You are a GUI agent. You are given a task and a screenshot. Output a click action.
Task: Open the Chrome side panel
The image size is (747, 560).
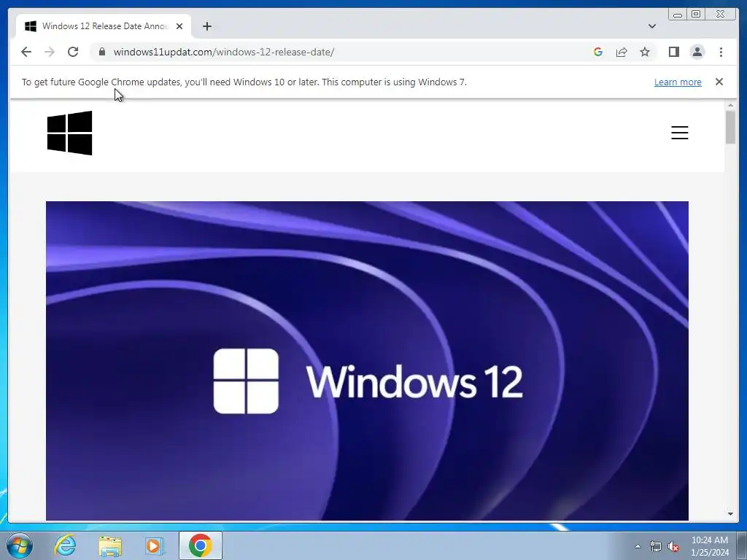tap(673, 52)
